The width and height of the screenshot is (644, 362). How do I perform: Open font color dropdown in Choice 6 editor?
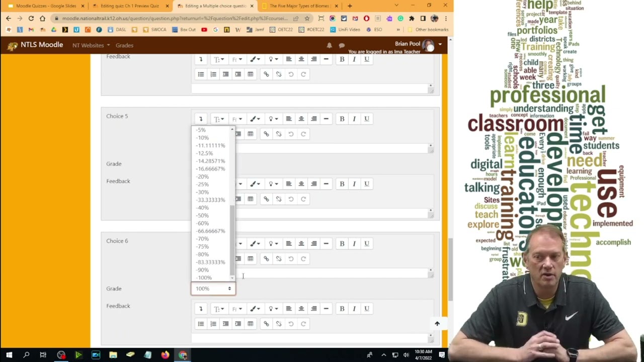(x=256, y=243)
